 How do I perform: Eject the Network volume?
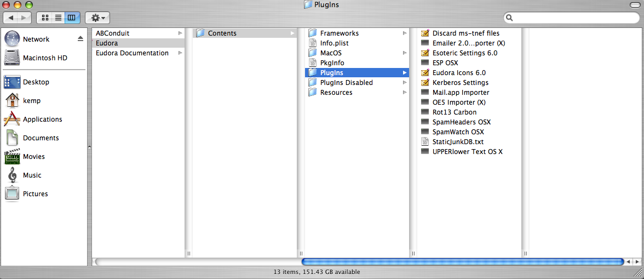pyautogui.click(x=80, y=38)
